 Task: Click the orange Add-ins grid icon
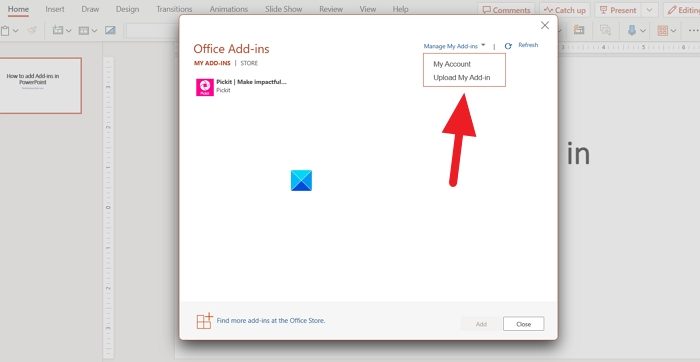tap(662, 30)
